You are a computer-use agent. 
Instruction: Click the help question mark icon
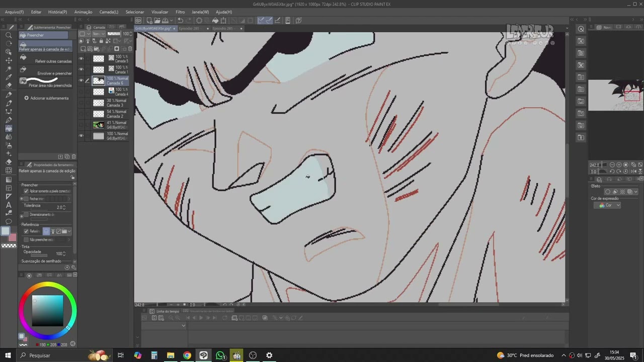coord(298,21)
